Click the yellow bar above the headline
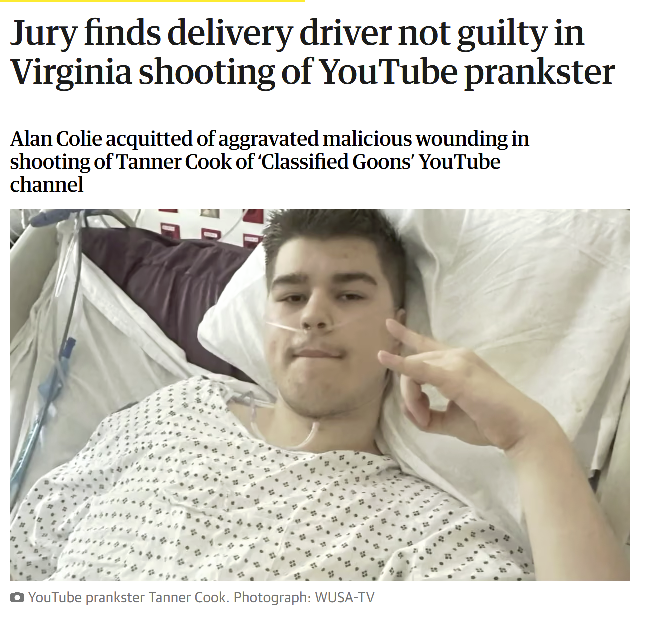 pyautogui.click(x=152, y=1)
